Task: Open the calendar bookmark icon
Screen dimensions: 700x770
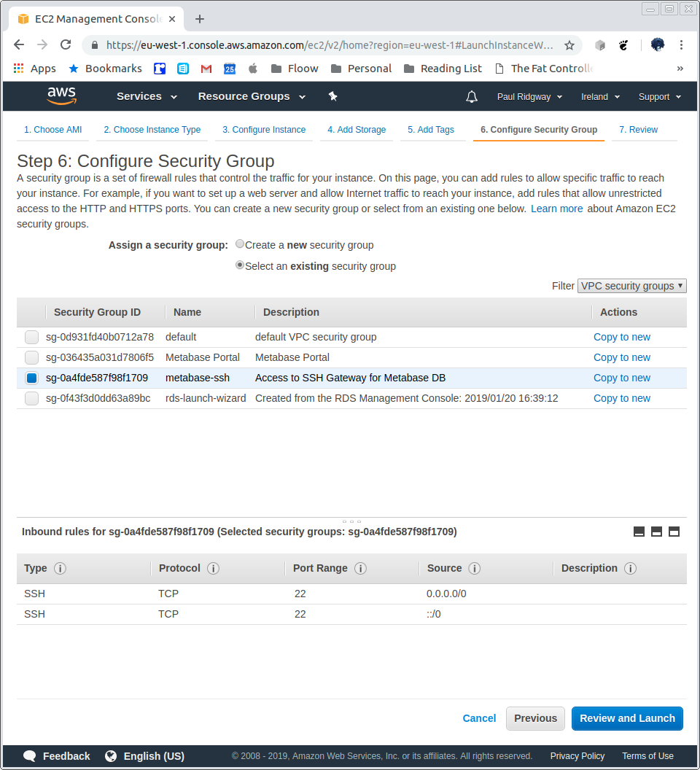Action: point(230,69)
